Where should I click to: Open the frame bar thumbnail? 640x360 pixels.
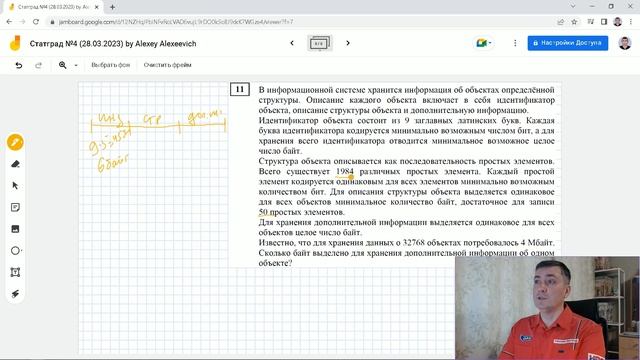pyautogui.click(x=320, y=43)
